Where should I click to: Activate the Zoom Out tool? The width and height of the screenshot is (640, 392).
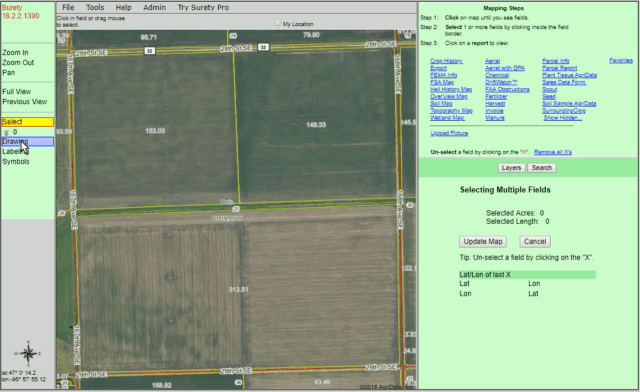click(x=18, y=62)
